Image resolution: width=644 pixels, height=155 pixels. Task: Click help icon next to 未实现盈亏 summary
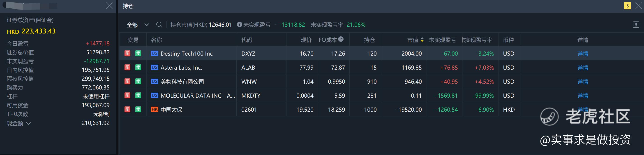click(x=239, y=24)
